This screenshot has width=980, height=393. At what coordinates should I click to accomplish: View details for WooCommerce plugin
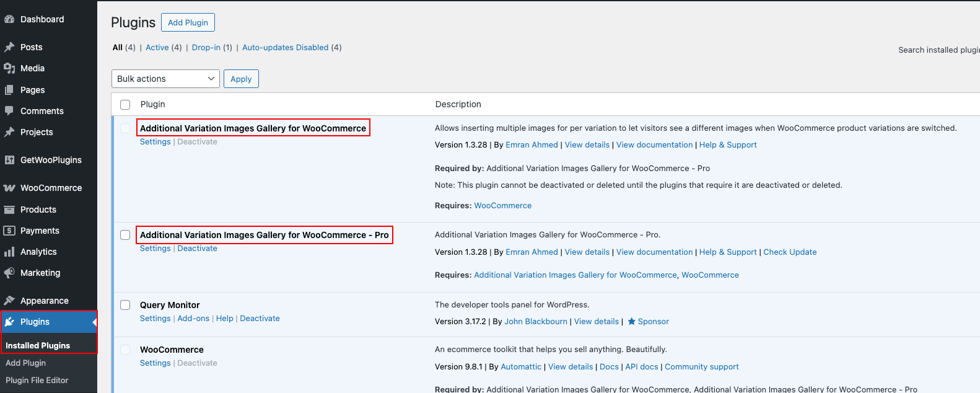571,366
